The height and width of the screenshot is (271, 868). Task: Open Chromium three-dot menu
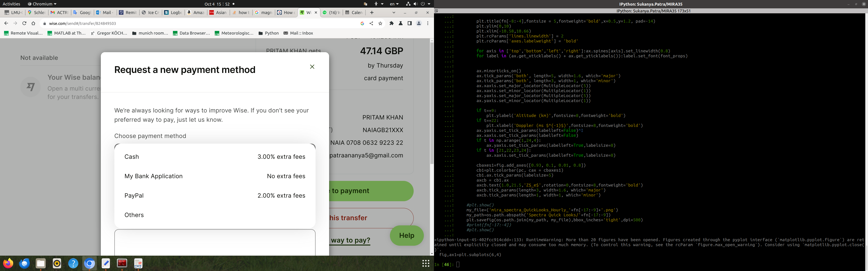click(428, 23)
